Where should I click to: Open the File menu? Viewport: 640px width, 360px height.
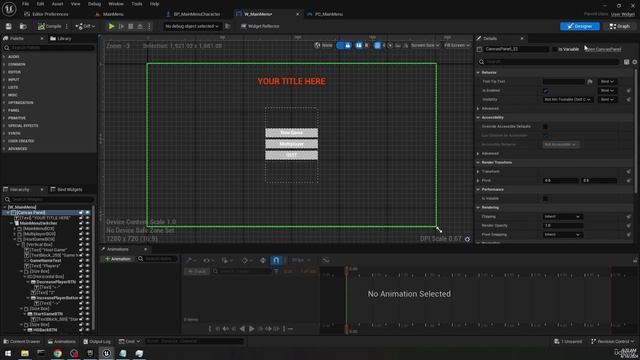pyautogui.click(x=25, y=4)
